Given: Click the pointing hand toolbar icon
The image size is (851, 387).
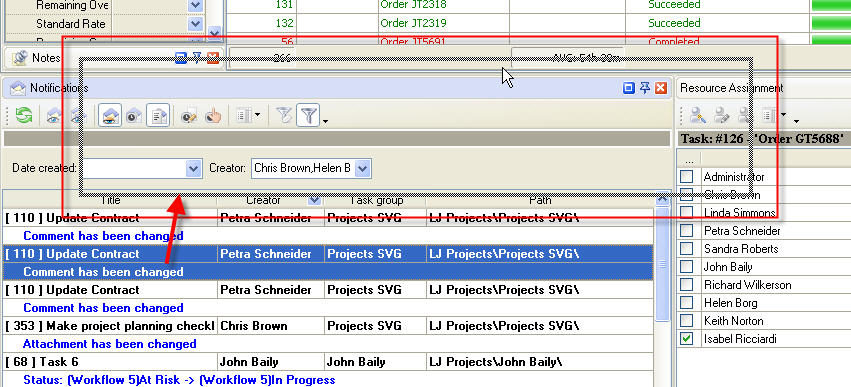Looking at the screenshot, I should pos(214,116).
